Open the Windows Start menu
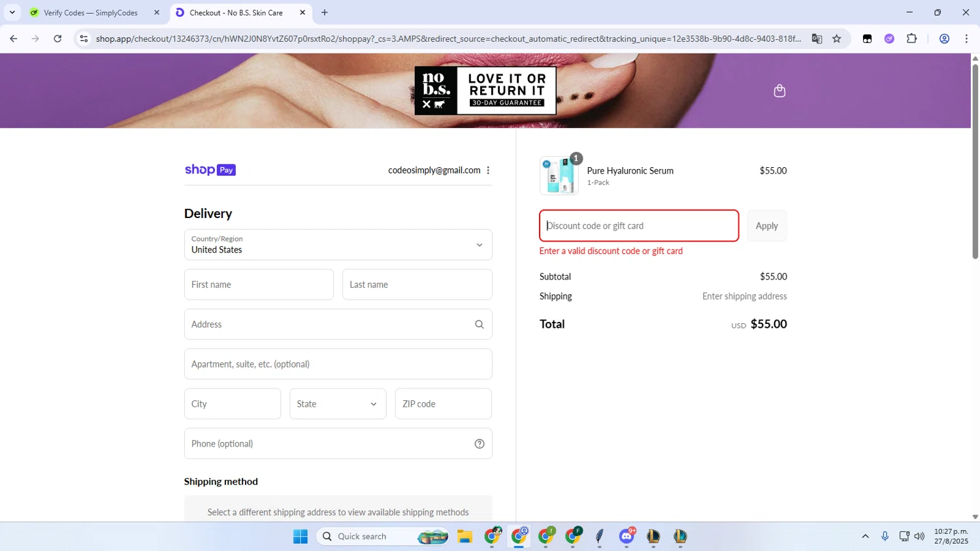Viewport: 980px width, 551px height. [301, 537]
